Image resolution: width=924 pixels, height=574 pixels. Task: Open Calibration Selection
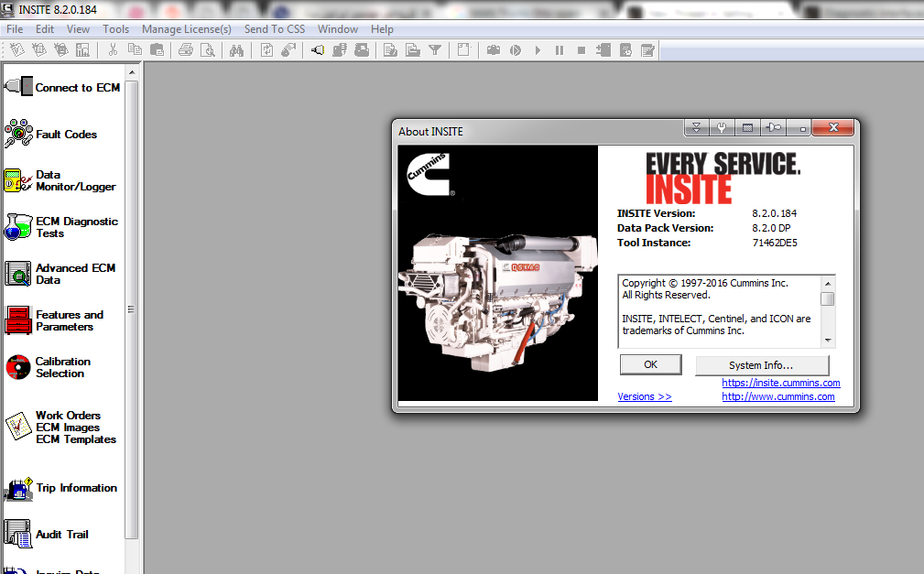click(49, 366)
